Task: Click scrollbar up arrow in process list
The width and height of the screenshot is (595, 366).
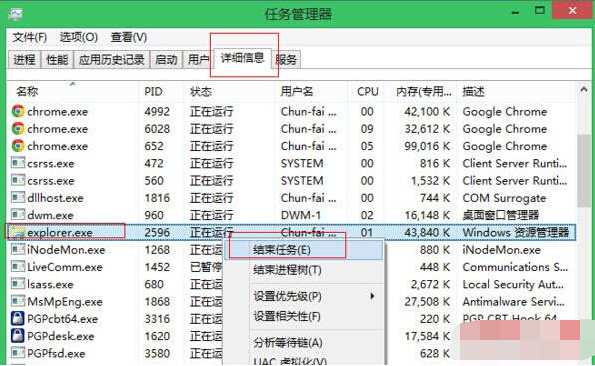Action: click(584, 90)
